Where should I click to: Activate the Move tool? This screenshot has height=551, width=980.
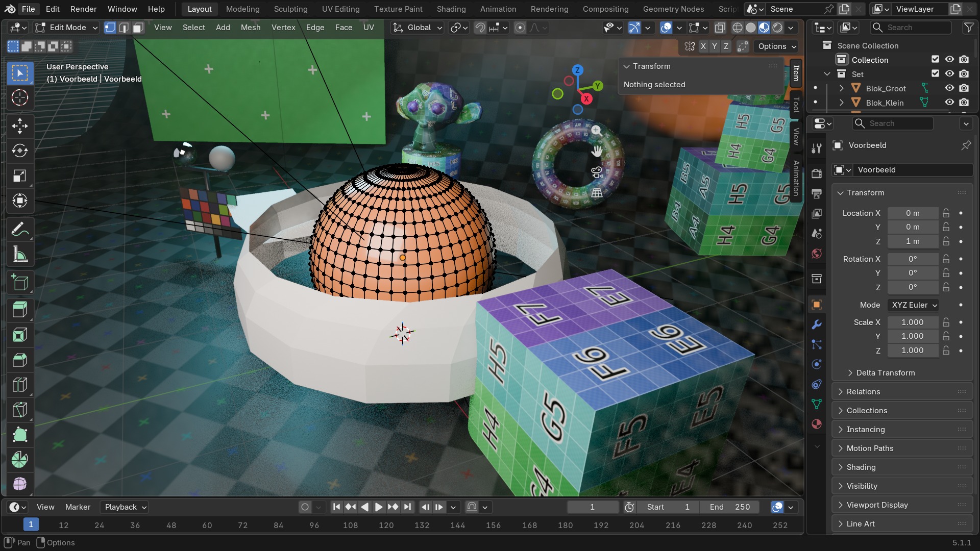[x=20, y=126]
